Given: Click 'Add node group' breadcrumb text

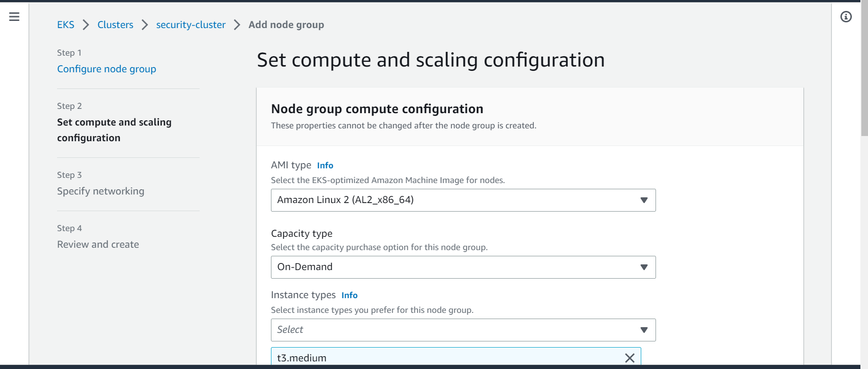Looking at the screenshot, I should coord(286,25).
